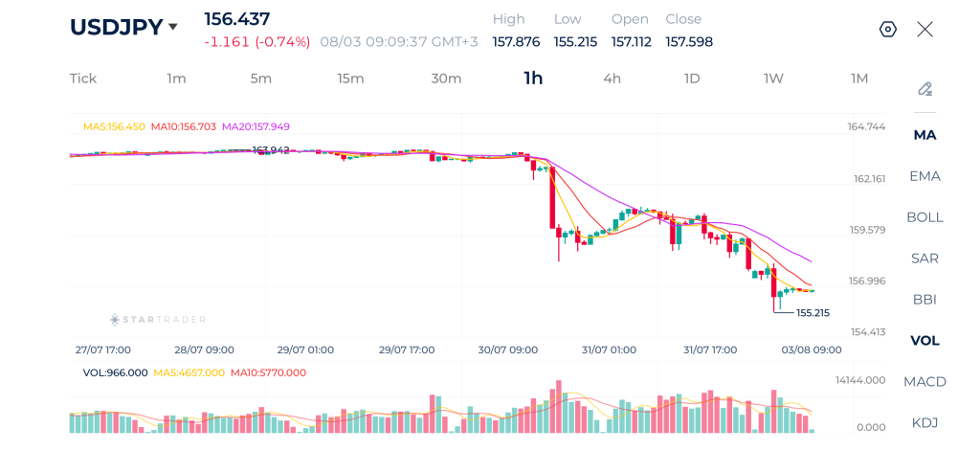
Task: Toggle MA indicator on chart
Action: 925,135
